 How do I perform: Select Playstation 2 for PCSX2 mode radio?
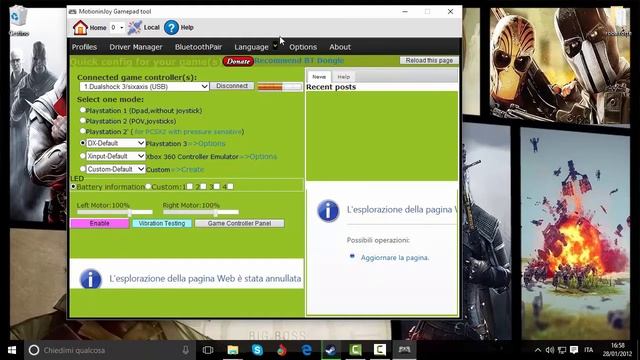point(83,131)
